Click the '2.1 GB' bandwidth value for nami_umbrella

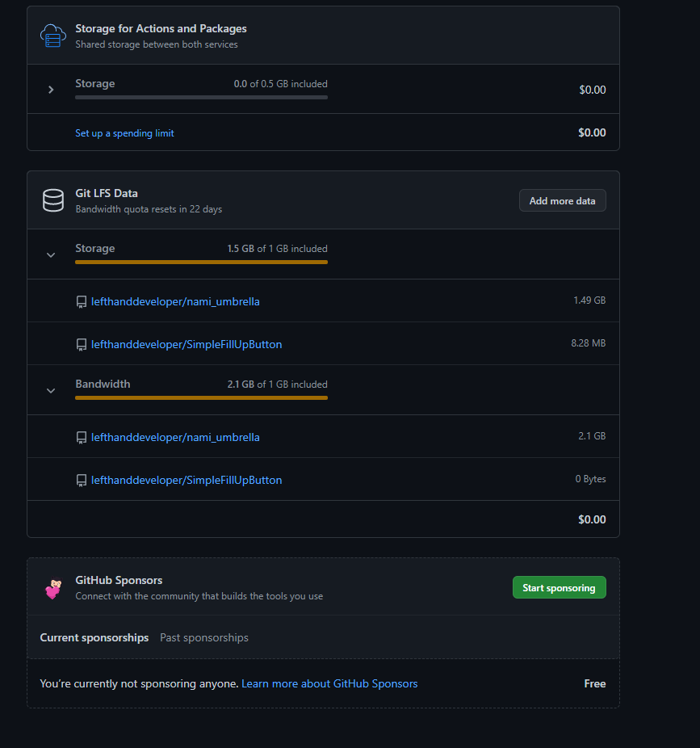592,436
